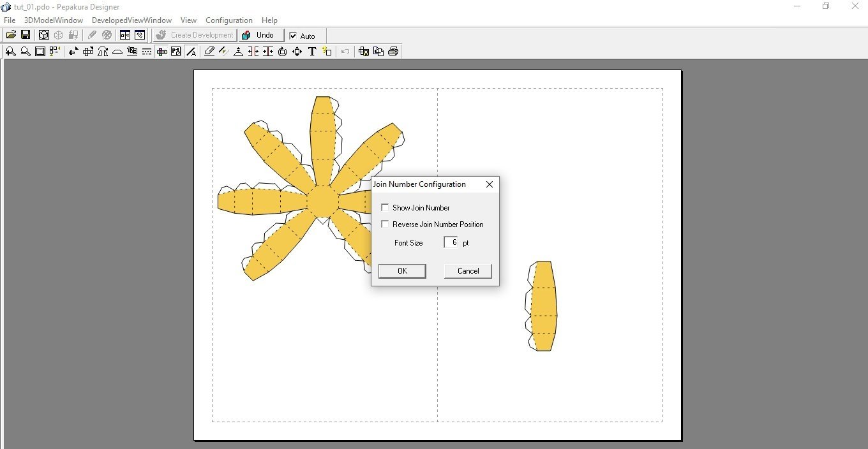Close the Join Number Configuration dialog

click(x=490, y=184)
